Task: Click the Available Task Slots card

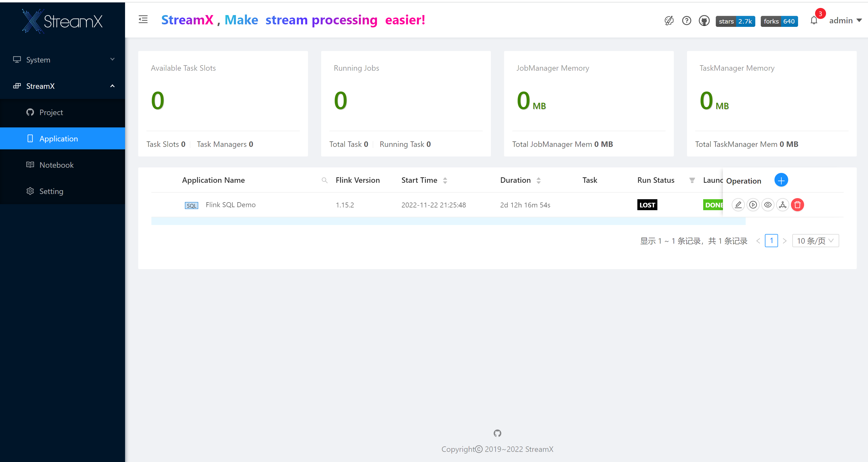Action: pos(223,103)
